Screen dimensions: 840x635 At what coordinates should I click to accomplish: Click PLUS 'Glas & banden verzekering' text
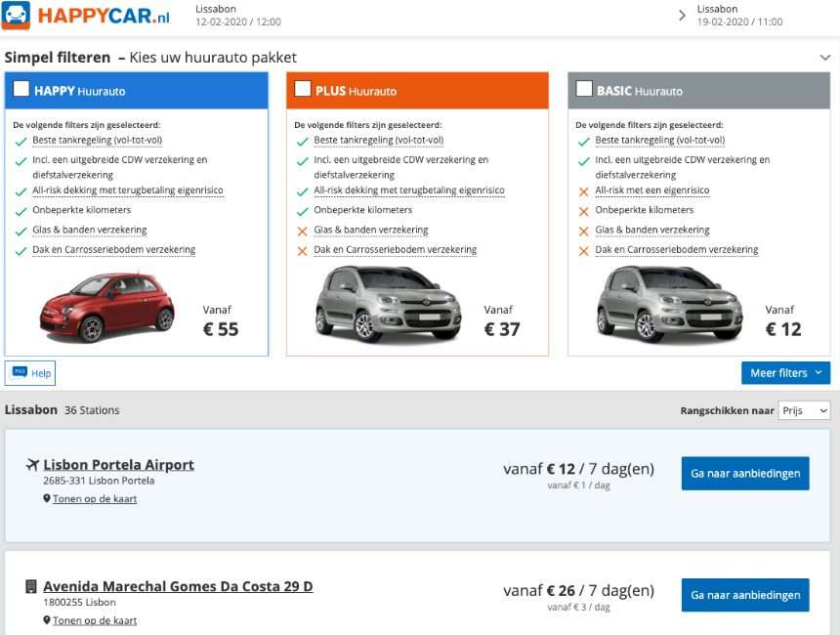pos(371,230)
